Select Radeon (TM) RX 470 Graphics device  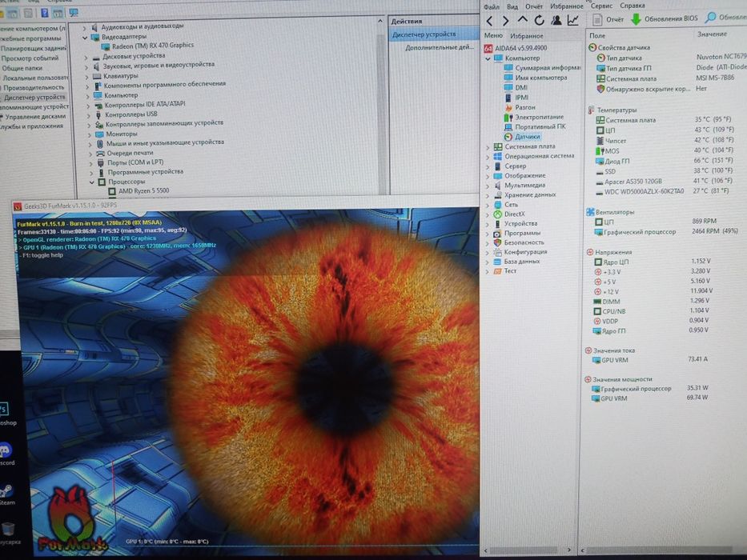coord(147,46)
